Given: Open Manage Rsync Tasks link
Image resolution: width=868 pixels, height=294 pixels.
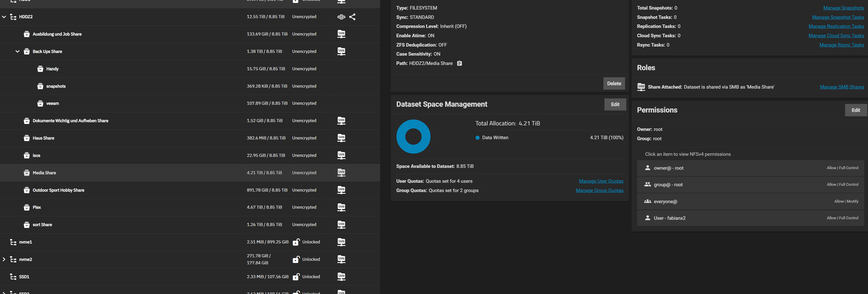Looking at the screenshot, I should pos(841,45).
